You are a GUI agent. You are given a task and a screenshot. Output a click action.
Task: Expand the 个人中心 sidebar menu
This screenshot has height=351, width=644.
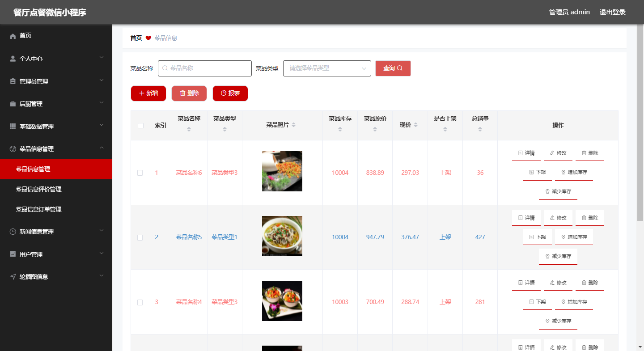(56, 59)
